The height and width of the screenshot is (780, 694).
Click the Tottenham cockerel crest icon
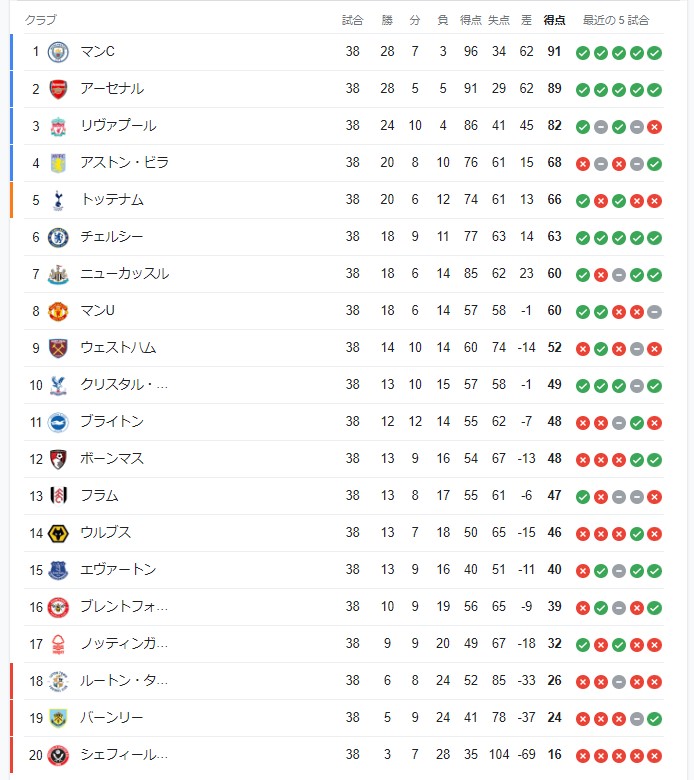pyautogui.click(x=58, y=200)
